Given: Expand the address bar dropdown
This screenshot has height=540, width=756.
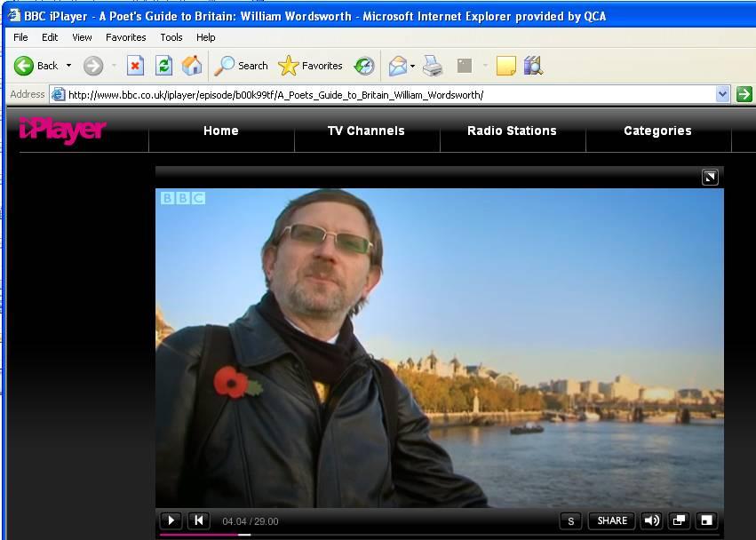Looking at the screenshot, I should [722, 94].
